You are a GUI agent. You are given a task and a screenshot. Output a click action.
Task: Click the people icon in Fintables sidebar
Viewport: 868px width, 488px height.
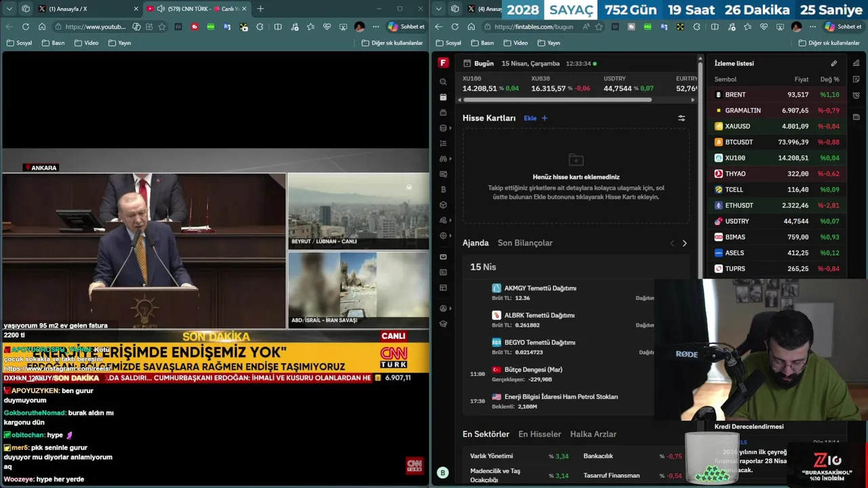click(443, 220)
